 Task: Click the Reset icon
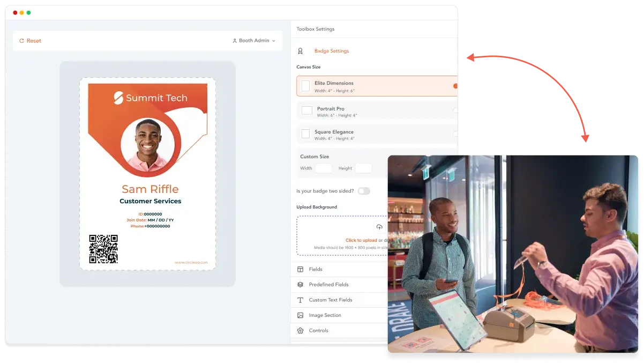pyautogui.click(x=21, y=41)
